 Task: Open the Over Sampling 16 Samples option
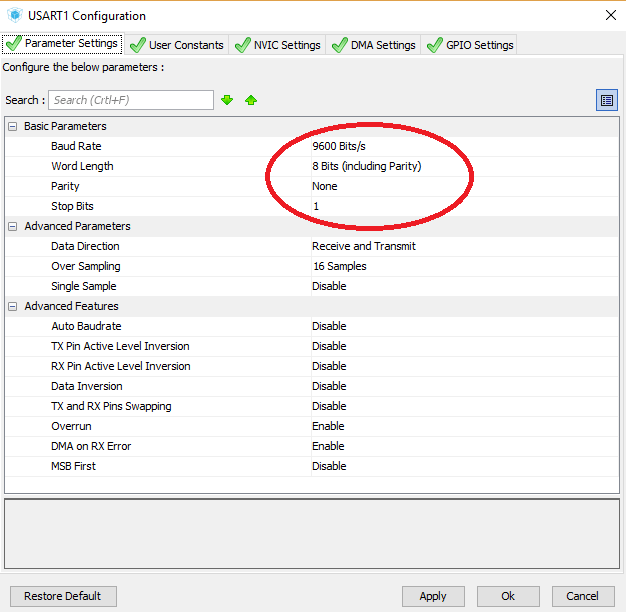[339, 266]
